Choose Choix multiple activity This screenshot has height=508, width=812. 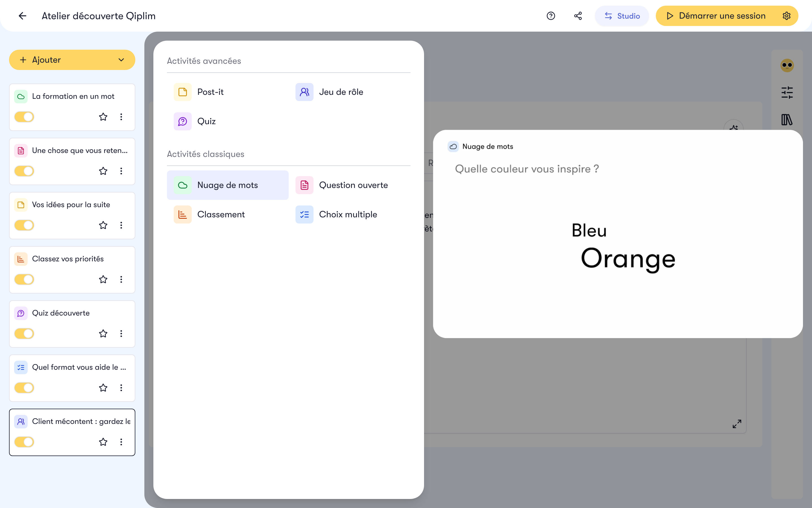coord(349,214)
